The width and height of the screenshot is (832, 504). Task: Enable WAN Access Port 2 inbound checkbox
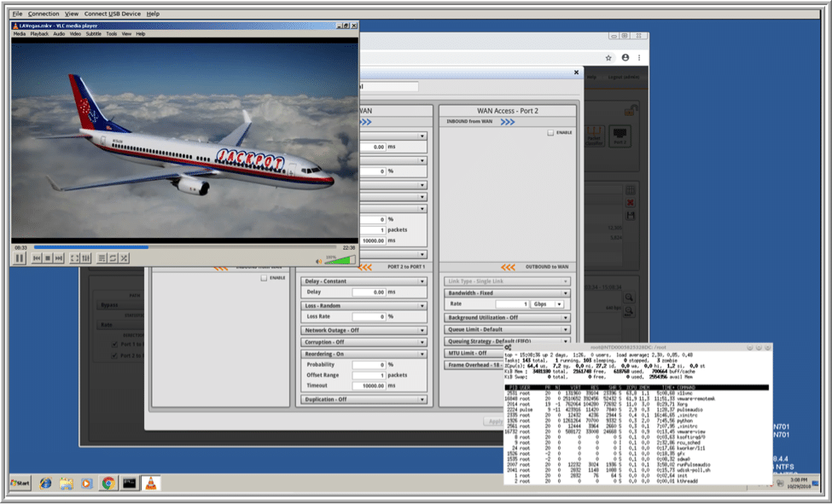coord(550,133)
